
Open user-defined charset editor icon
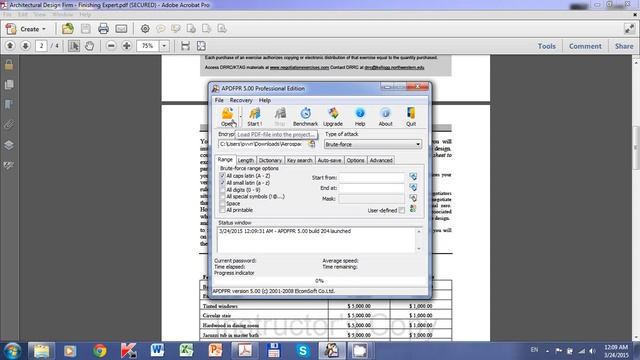pyautogui.click(x=413, y=209)
